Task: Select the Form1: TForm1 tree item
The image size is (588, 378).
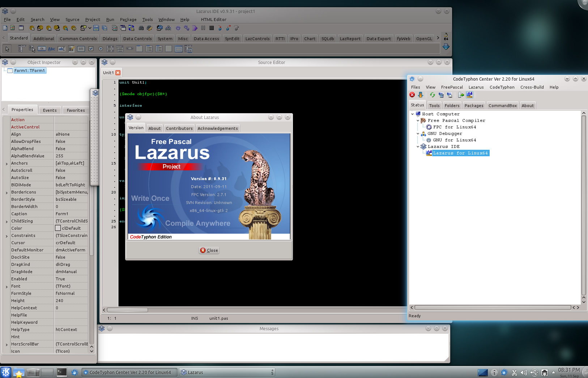Action: 29,71
